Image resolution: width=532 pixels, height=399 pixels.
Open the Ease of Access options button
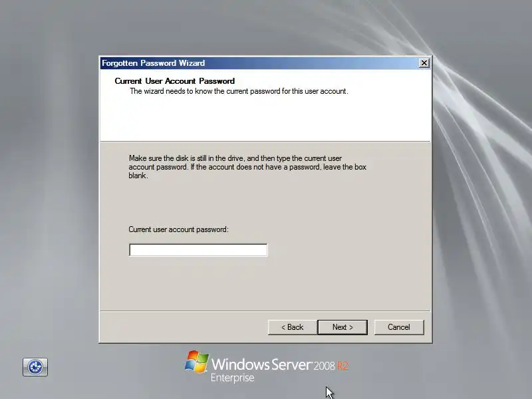pos(35,367)
